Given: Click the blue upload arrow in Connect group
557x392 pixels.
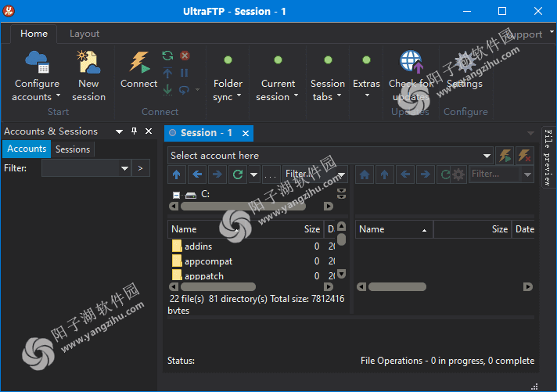Looking at the screenshot, I should pyautogui.click(x=167, y=73).
